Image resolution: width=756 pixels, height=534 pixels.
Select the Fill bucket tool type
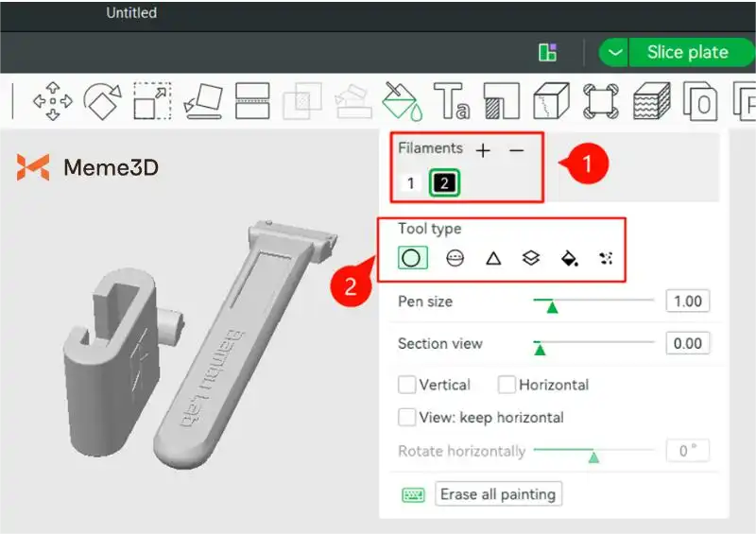569,257
